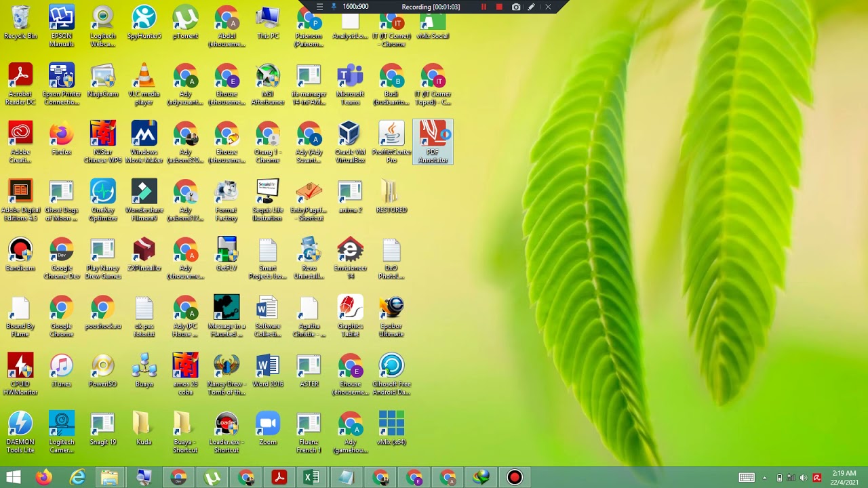Switch to Acrobat Reader in the taskbar

[x=279, y=477]
